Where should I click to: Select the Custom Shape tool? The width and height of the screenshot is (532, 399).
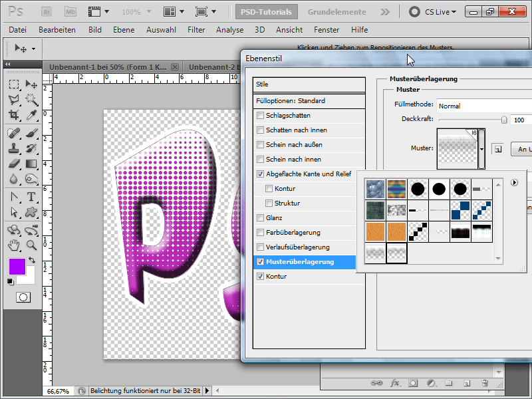tap(31, 212)
